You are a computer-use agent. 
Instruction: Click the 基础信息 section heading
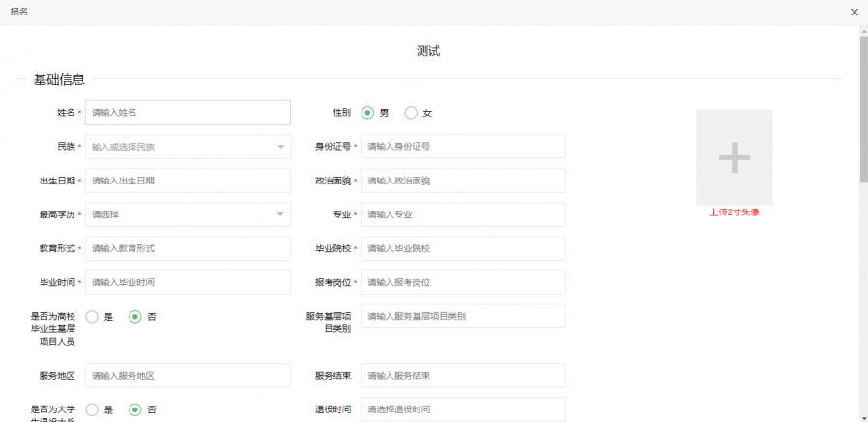pyautogui.click(x=59, y=79)
